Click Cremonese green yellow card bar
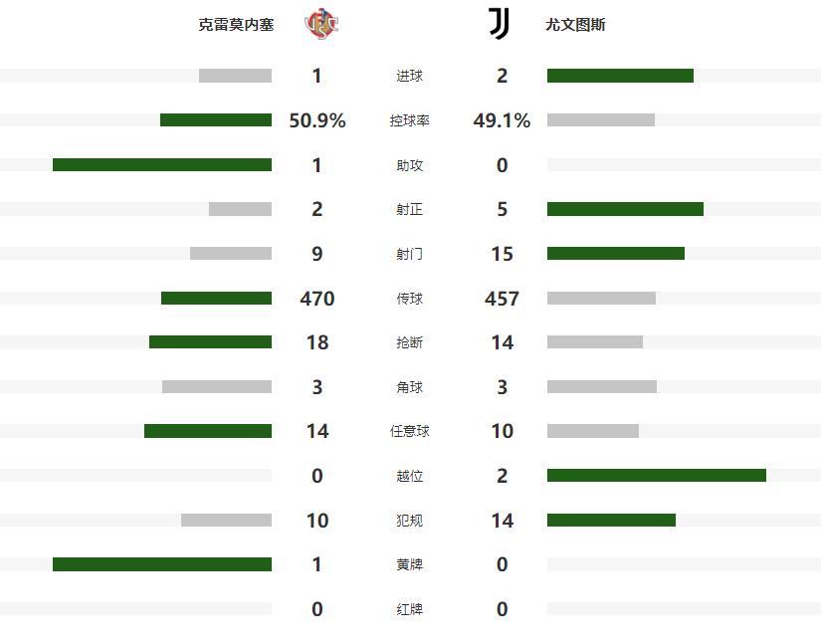The image size is (821, 644). (162, 564)
